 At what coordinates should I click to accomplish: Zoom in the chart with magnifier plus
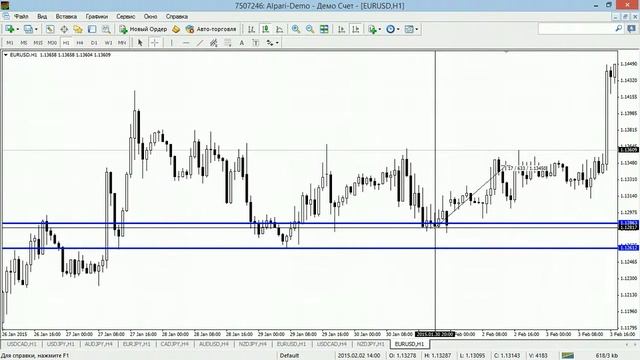(296, 29)
